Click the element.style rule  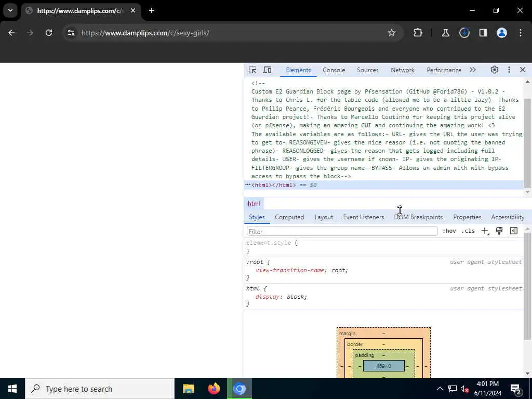click(x=272, y=243)
